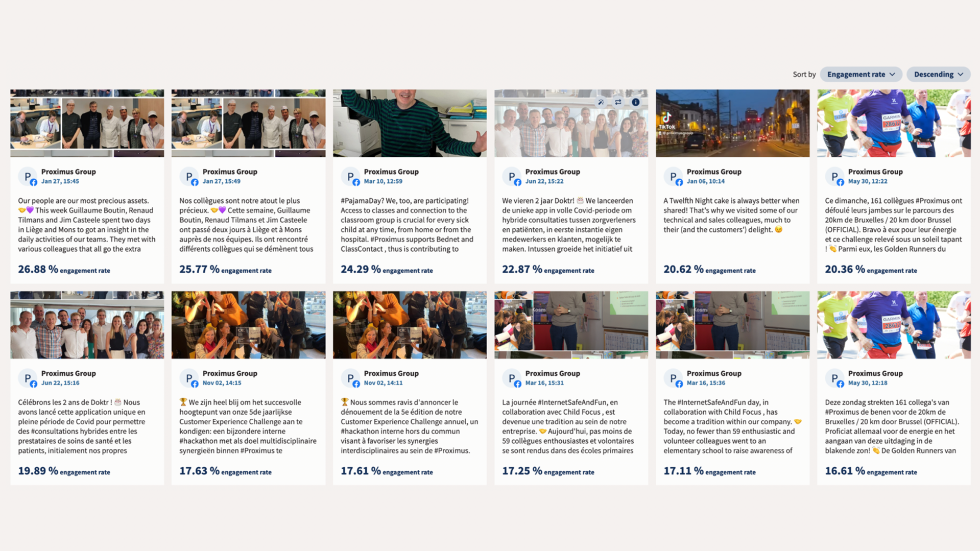
Task: Click Proximus avatar on Jan 27, 15:45 post
Action: click(28, 176)
